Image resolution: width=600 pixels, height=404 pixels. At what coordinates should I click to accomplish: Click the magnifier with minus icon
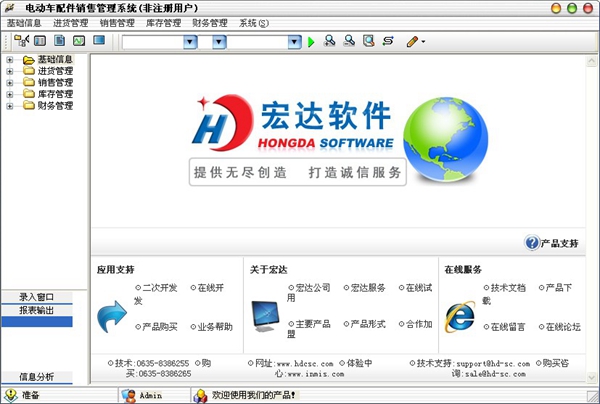tap(349, 41)
